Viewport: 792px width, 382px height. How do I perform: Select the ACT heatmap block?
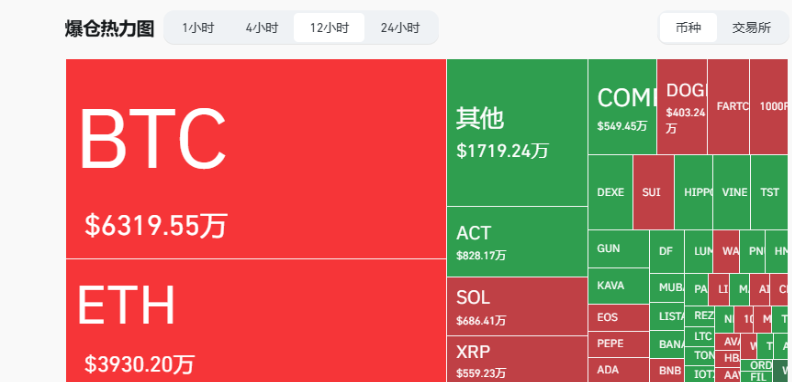coord(517,242)
